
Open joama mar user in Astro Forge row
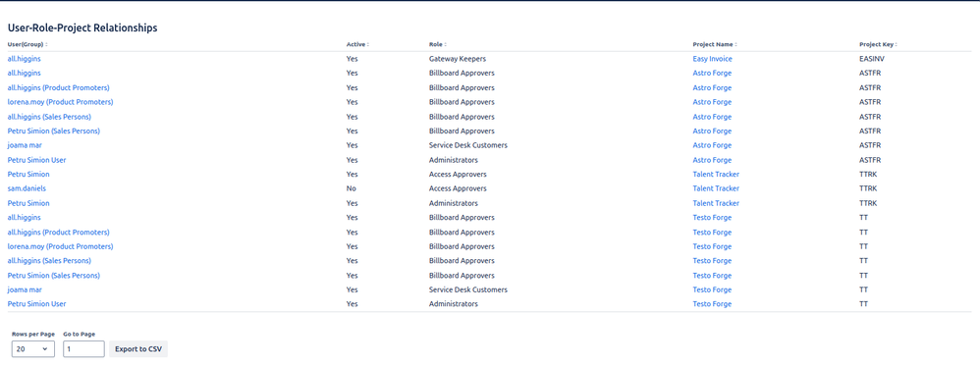point(25,145)
